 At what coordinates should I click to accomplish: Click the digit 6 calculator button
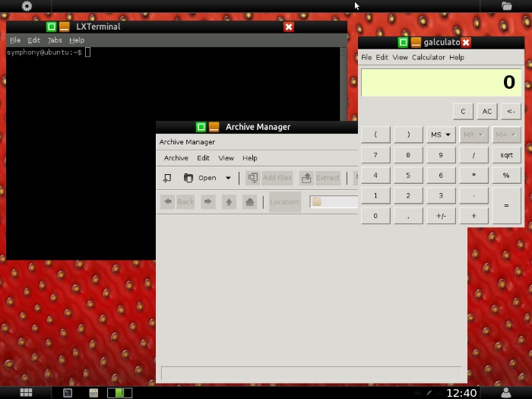click(x=441, y=176)
